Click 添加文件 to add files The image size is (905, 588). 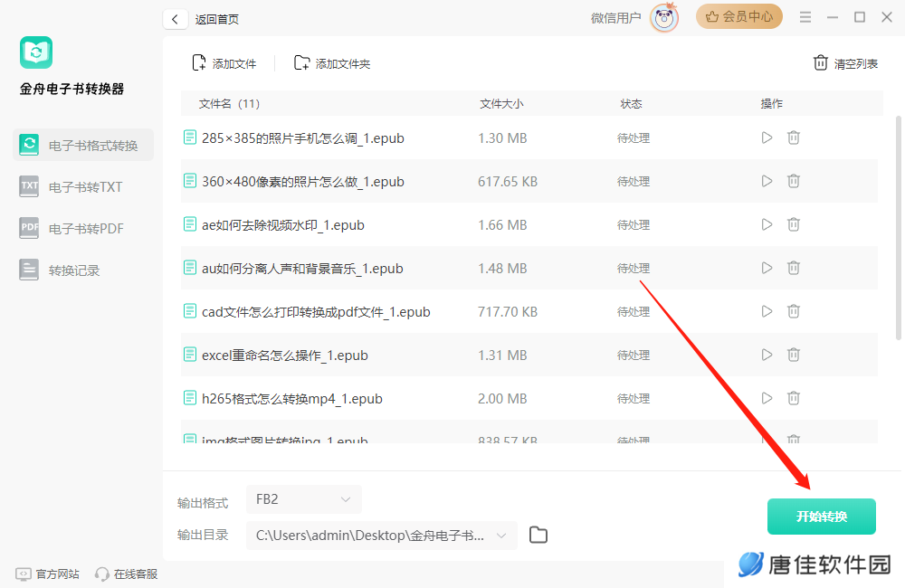224,63
